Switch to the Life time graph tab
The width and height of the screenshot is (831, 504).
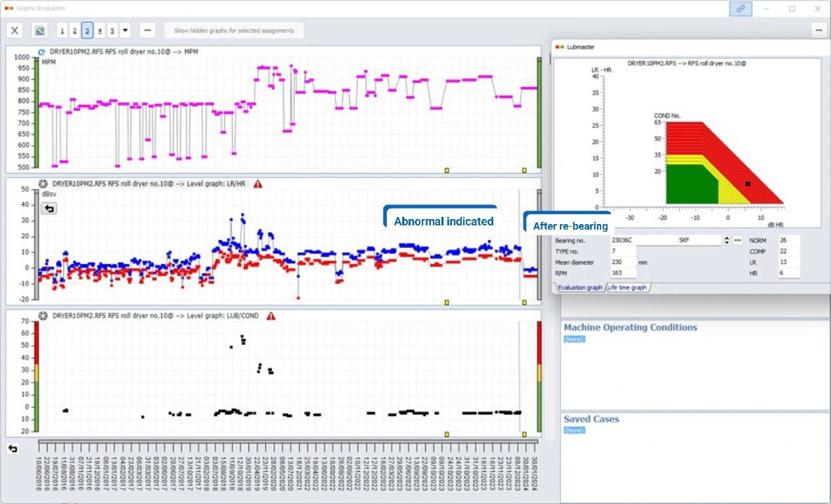tap(628, 288)
